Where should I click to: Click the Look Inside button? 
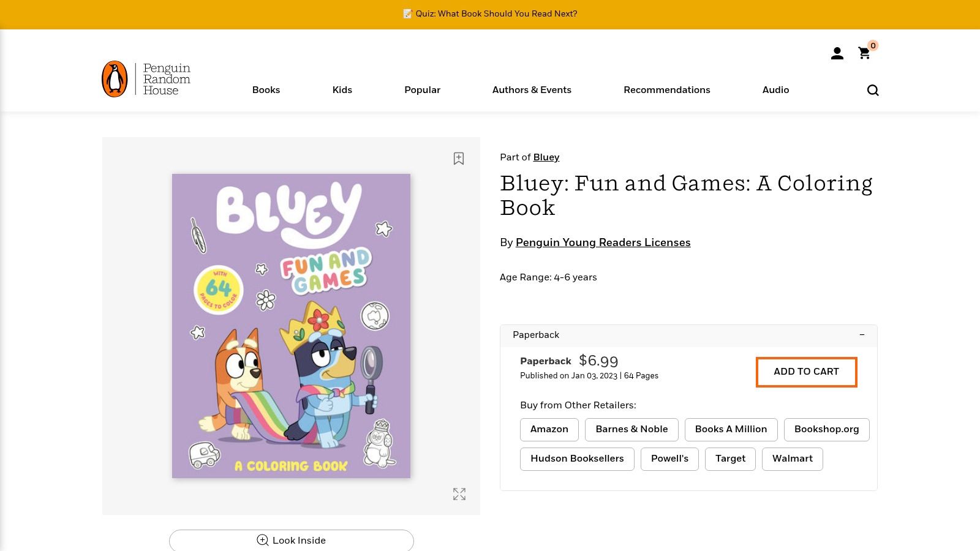(x=292, y=540)
